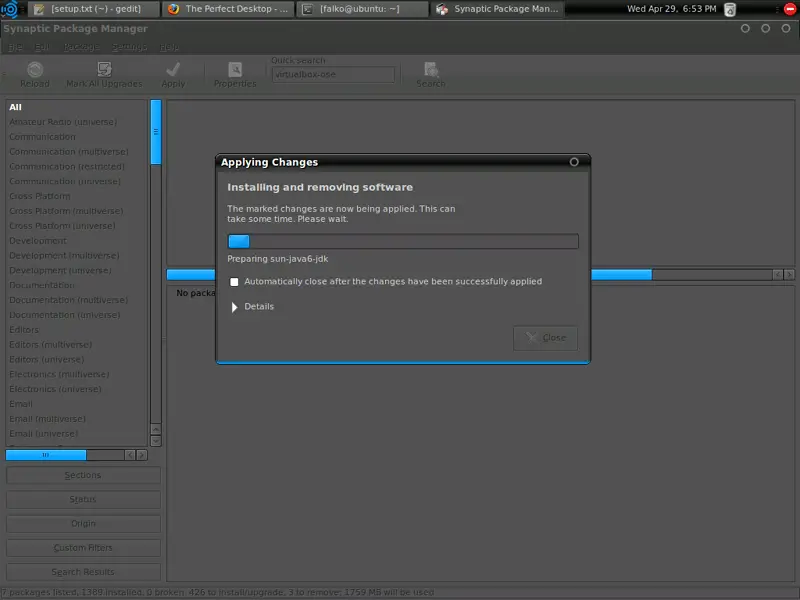Click category list horizontal scroll right arrow

coord(142,455)
